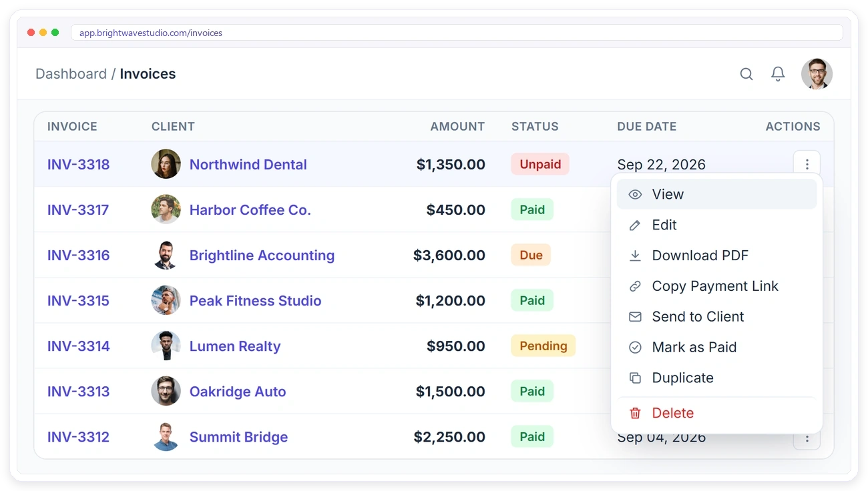This screenshot has height=491, width=868.
Task: Click the AMOUNT column header
Action: [x=457, y=127]
